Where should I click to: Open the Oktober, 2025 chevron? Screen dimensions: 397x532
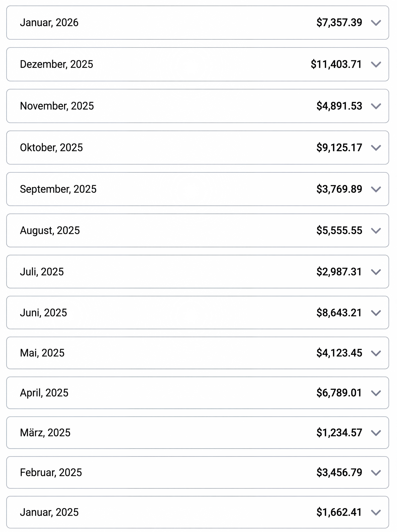[x=376, y=148]
